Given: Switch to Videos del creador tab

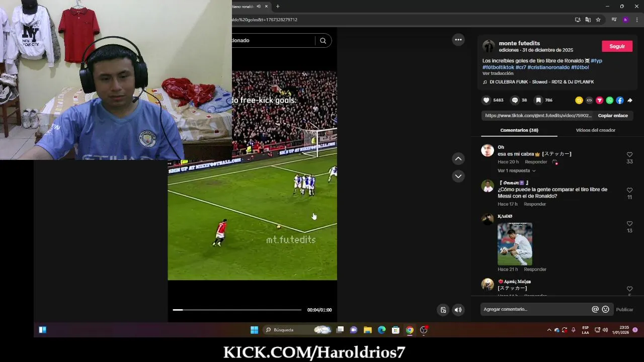Looking at the screenshot, I should [596, 130].
